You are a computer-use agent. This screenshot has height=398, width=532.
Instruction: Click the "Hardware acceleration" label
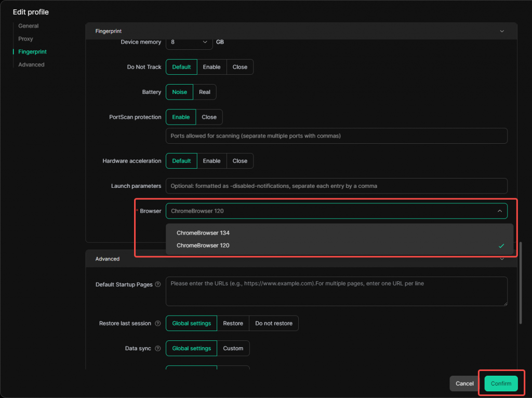132,161
